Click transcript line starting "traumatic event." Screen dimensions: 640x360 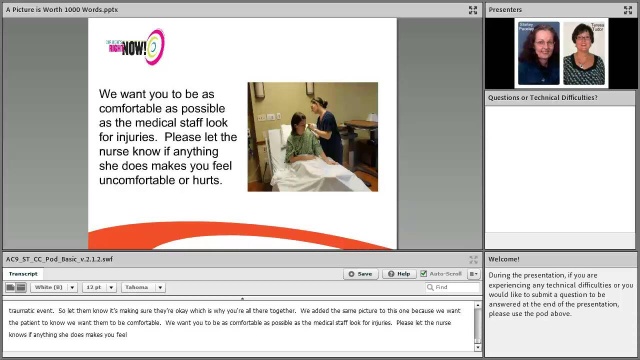235,311
